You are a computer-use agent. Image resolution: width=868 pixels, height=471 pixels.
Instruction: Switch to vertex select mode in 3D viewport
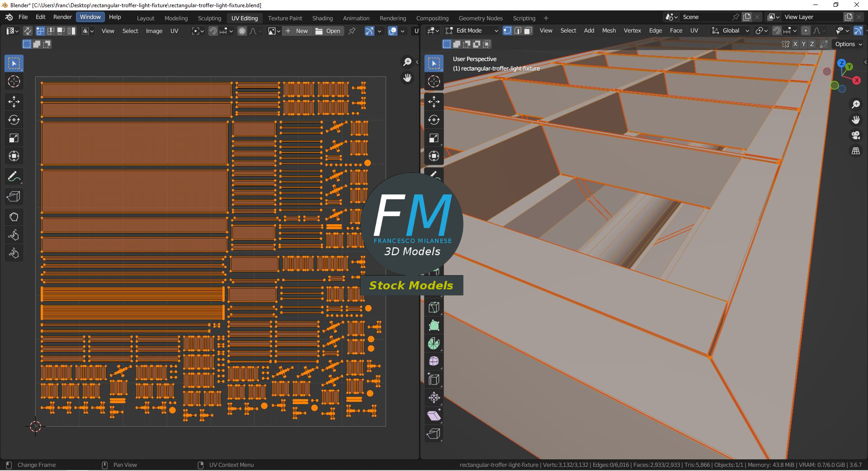507,31
